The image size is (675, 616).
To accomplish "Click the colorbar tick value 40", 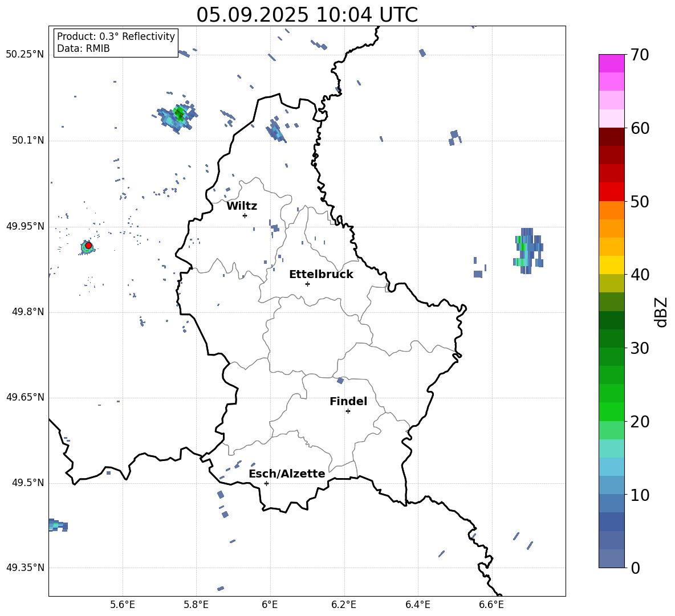I will (639, 275).
